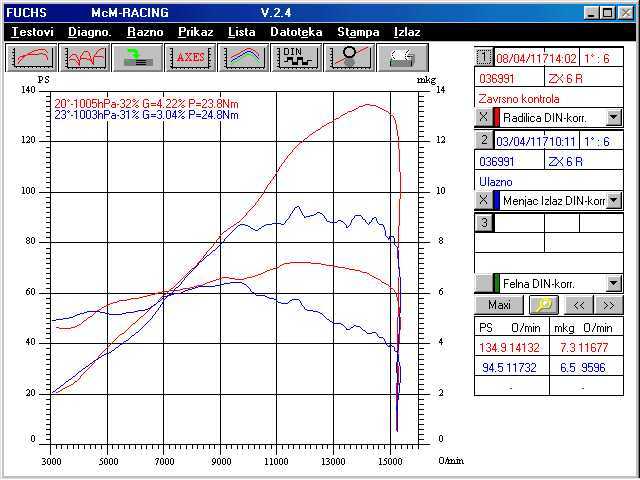Toggle the X box for Menjac Izlaz curve
640x480 pixels.
tap(483, 200)
